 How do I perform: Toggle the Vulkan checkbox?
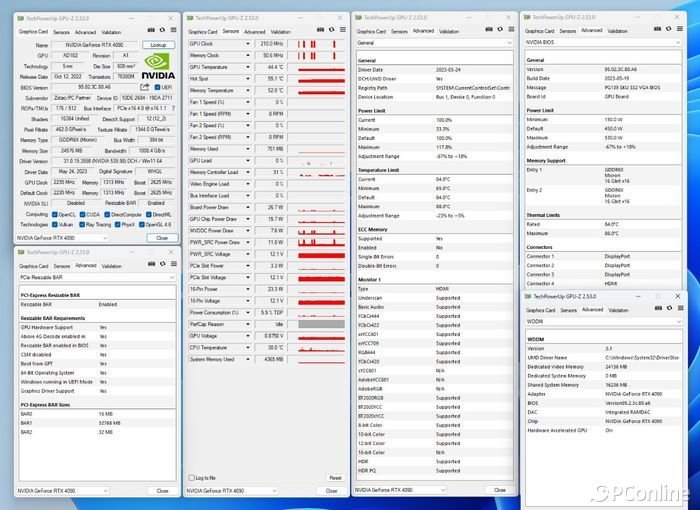54,225
